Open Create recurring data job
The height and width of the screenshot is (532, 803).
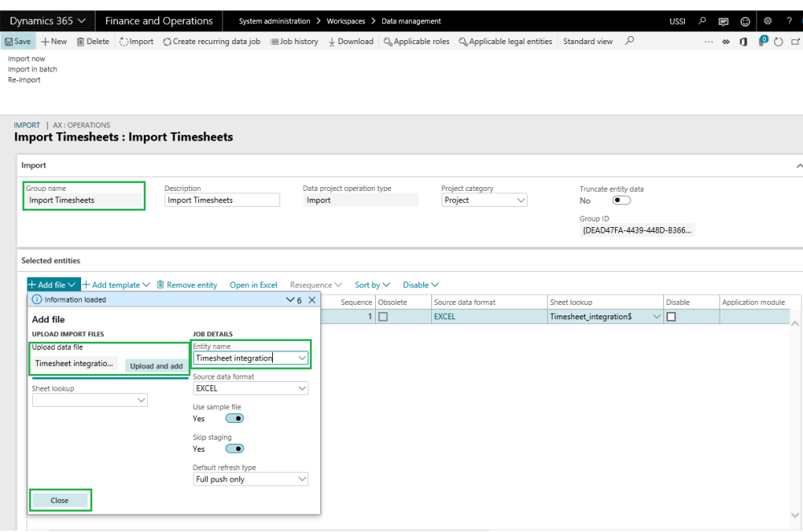point(211,42)
